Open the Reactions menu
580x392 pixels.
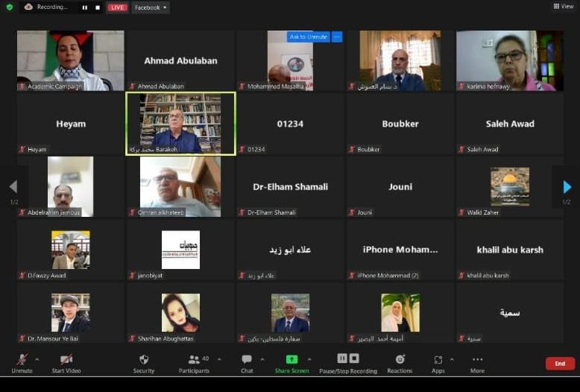pyautogui.click(x=400, y=360)
